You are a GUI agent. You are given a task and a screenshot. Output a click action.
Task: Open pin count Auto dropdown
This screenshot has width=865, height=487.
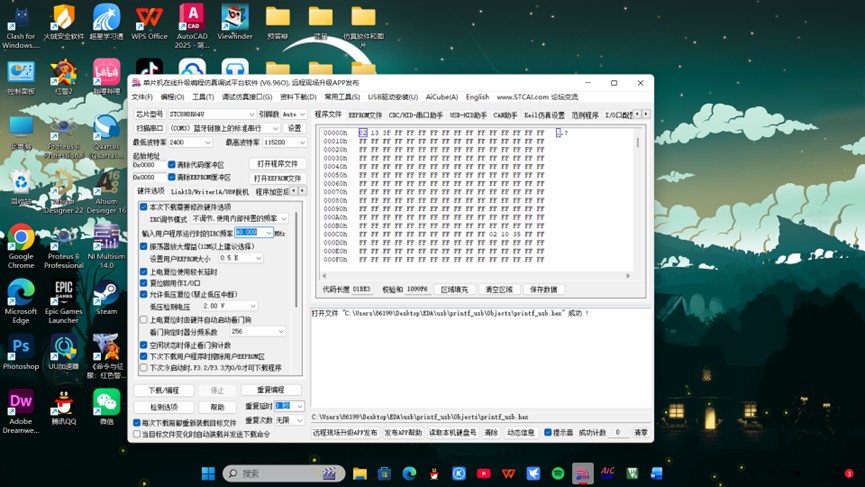coord(293,114)
